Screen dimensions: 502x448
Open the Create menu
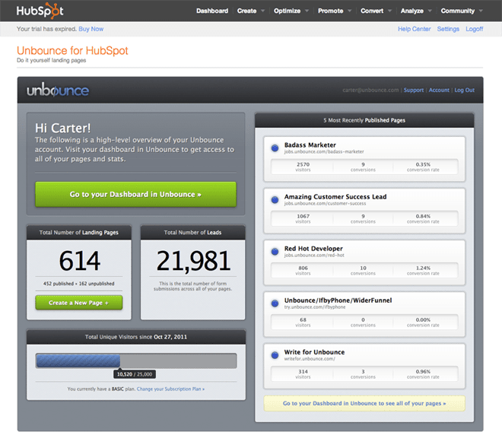pos(246,11)
